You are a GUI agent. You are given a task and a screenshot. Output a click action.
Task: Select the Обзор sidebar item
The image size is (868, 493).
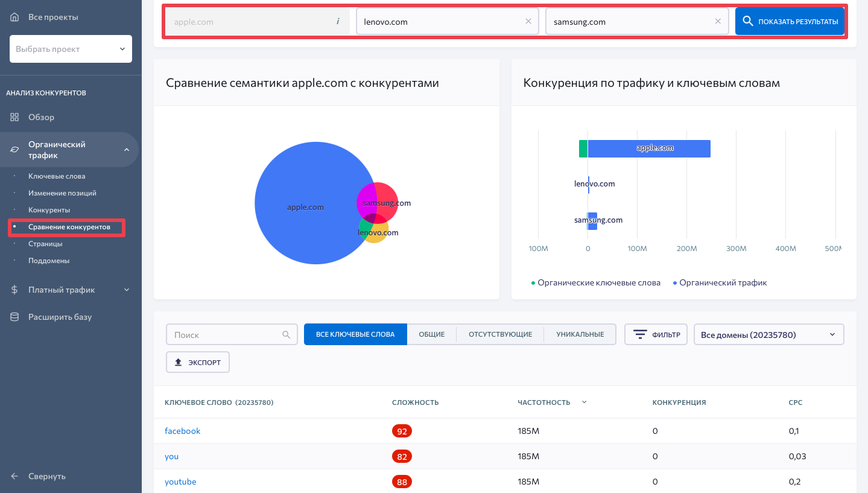[41, 117]
